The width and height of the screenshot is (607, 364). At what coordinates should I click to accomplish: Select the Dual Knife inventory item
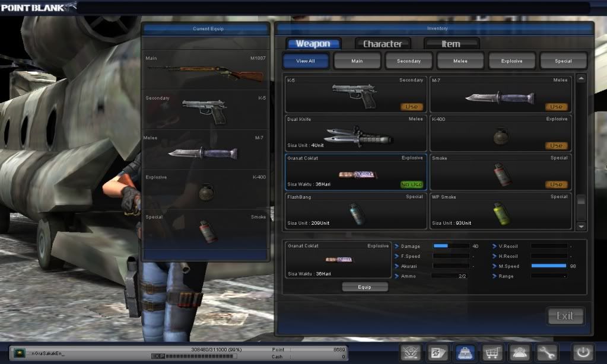click(x=356, y=133)
